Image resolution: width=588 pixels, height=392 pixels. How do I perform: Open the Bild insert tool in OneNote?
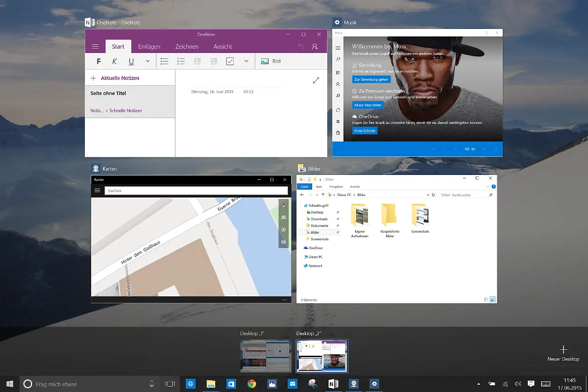[x=270, y=61]
